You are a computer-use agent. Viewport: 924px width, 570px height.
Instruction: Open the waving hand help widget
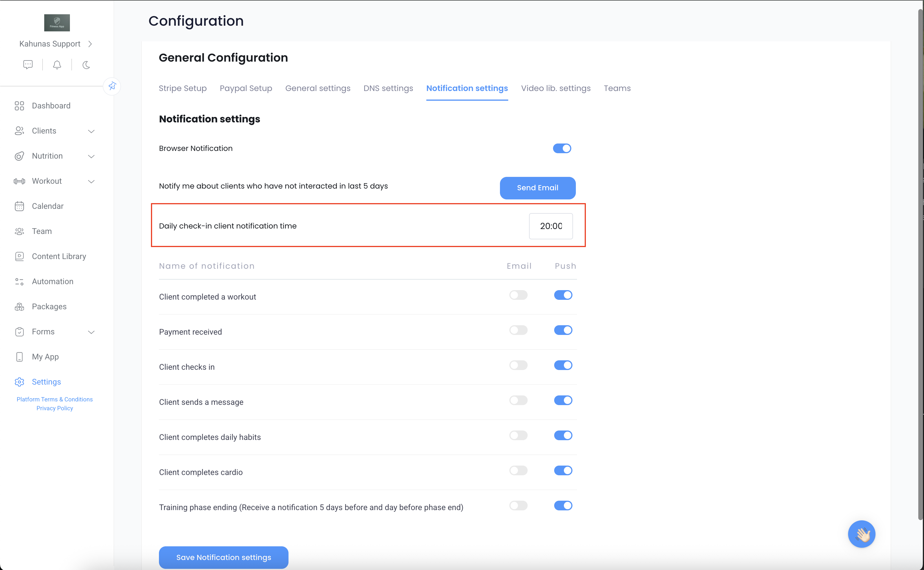[x=862, y=534]
